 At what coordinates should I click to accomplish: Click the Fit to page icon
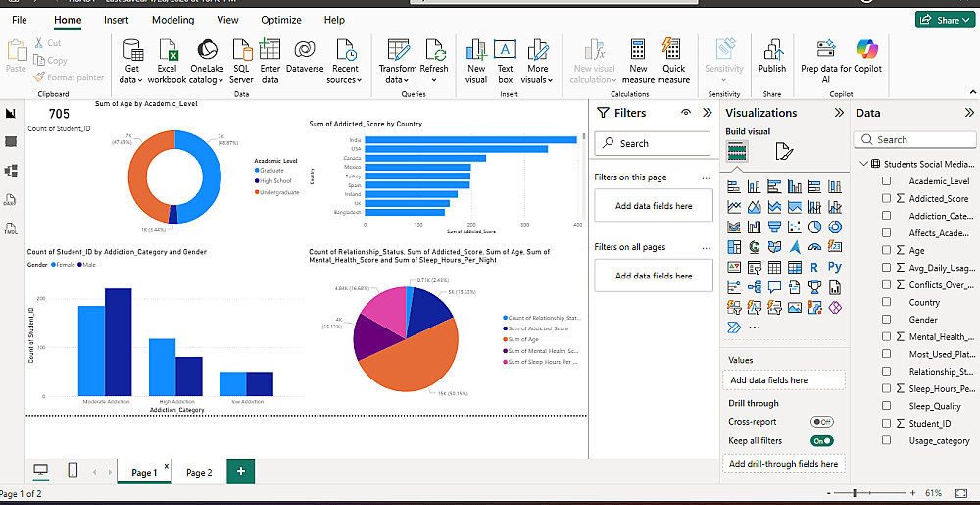click(961, 493)
